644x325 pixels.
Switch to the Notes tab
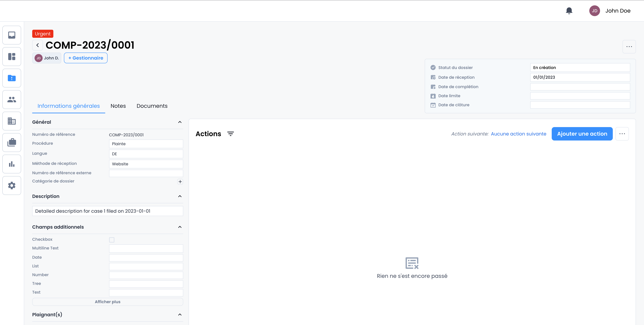pyautogui.click(x=118, y=106)
